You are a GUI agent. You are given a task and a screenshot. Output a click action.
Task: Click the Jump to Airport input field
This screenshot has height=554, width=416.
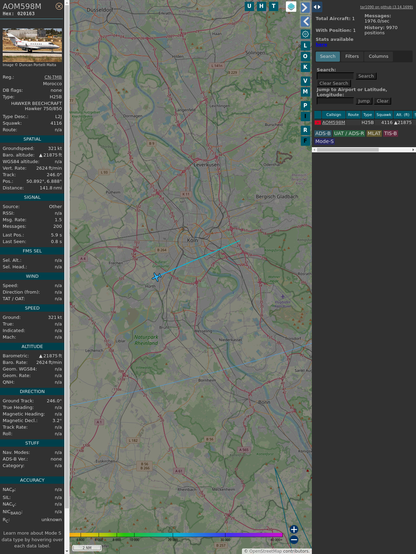pos(335,101)
